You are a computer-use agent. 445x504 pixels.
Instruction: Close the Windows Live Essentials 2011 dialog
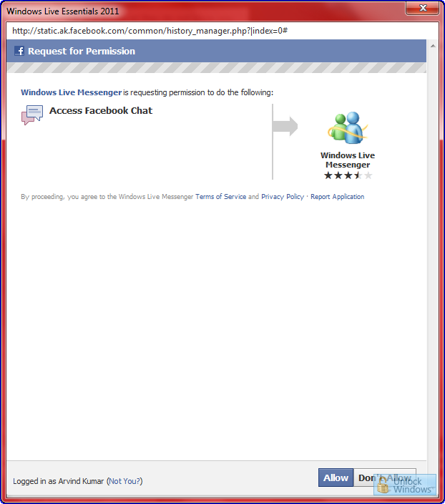click(x=423, y=8)
